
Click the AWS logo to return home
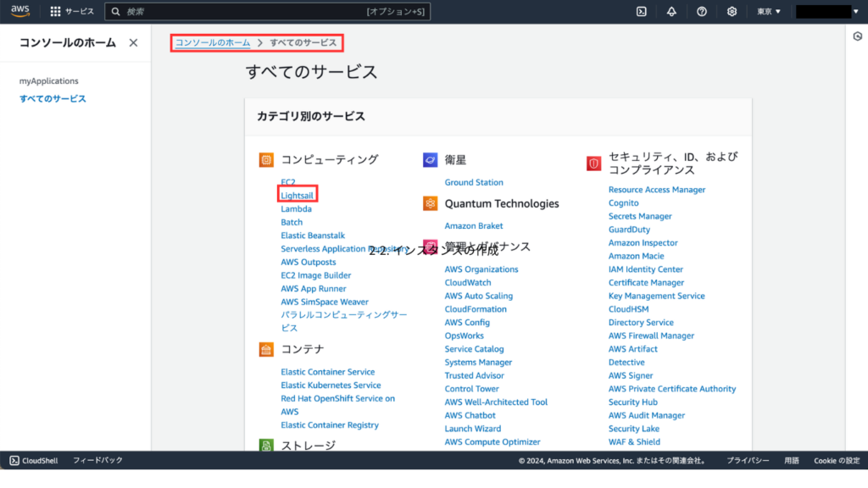pos(19,12)
